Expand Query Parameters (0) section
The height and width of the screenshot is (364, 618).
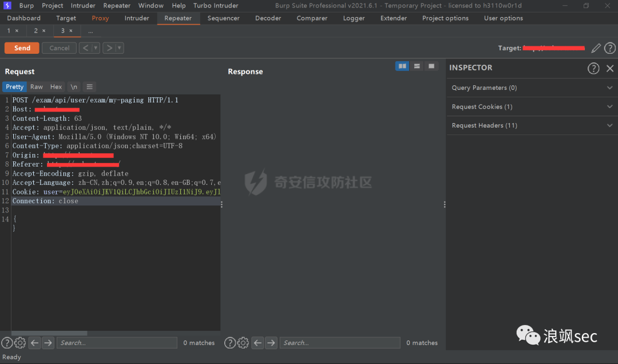click(532, 88)
